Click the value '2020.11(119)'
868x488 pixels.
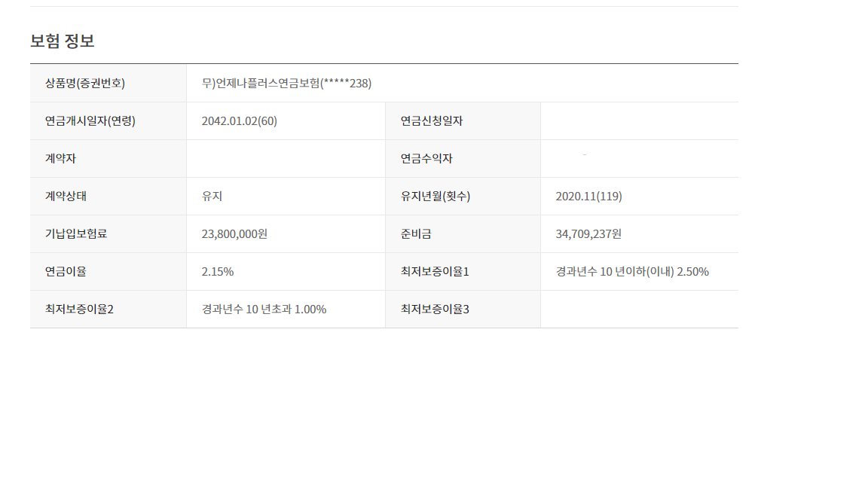click(x=589, y=196)
